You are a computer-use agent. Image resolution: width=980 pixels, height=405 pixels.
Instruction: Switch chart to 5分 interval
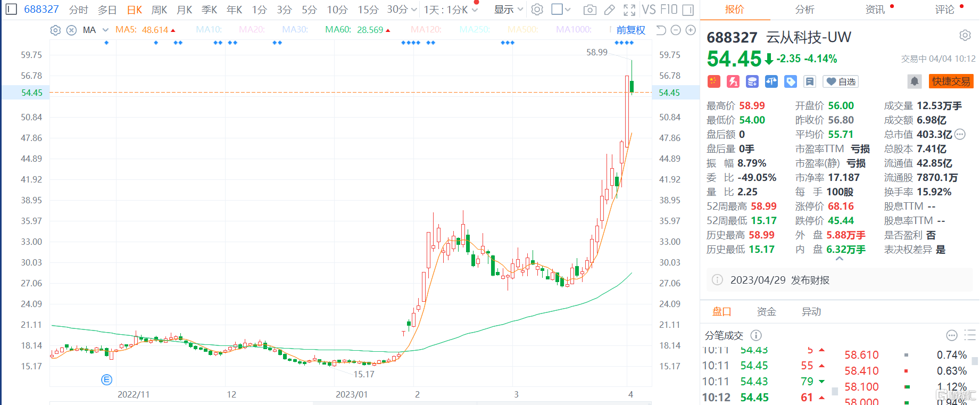309,10
